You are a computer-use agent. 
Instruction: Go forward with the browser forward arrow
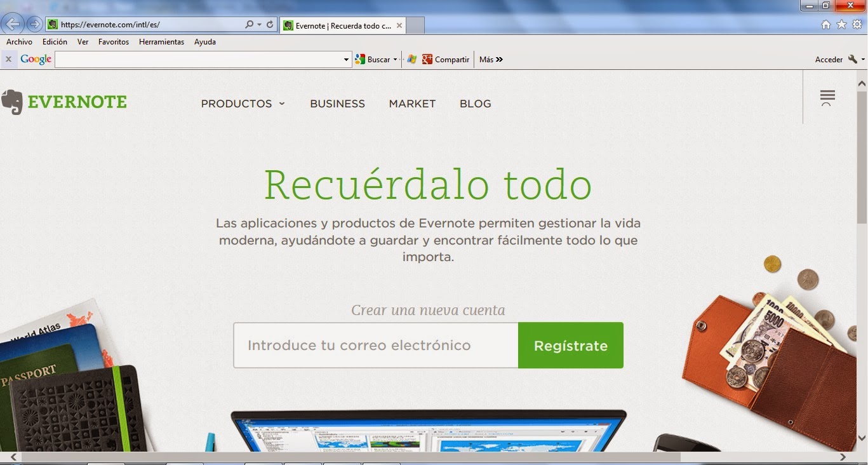pos(34,24)
